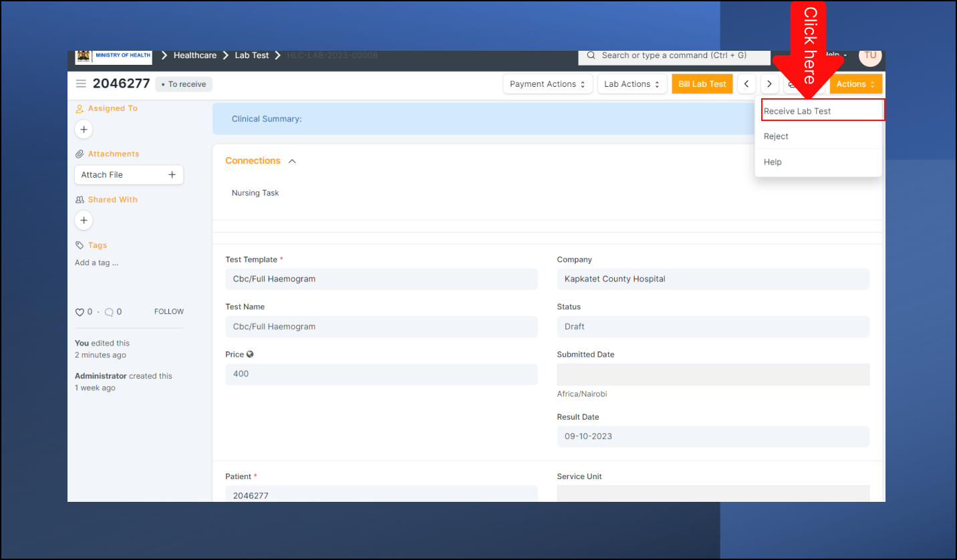Click the document title 2046277

(122, 84)
